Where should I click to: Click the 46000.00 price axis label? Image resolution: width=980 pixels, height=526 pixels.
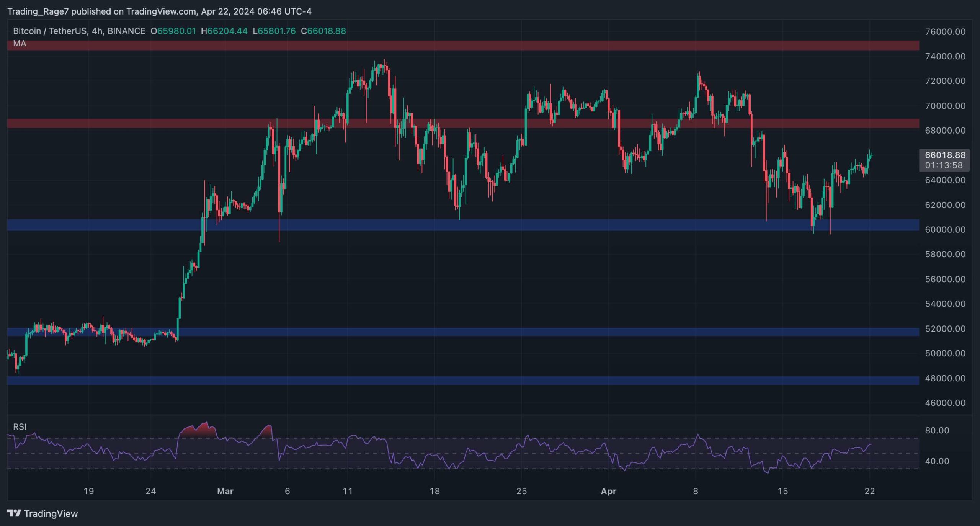(945, 403)
